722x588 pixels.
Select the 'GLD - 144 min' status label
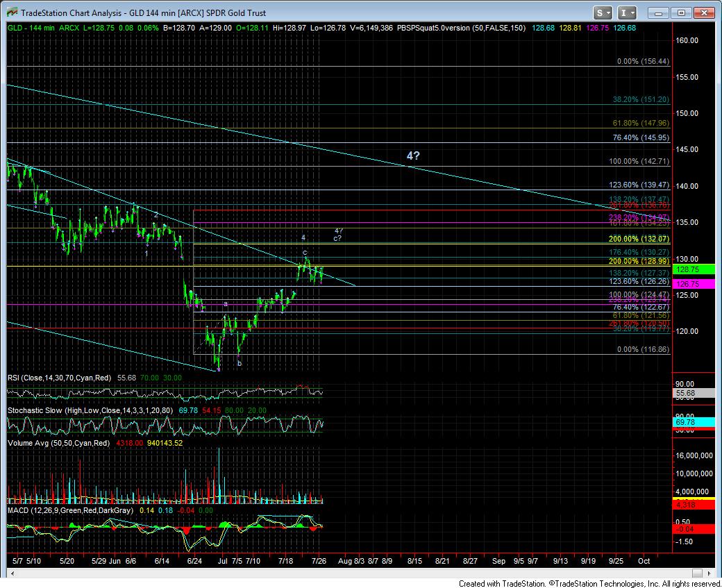coord(31,28)
